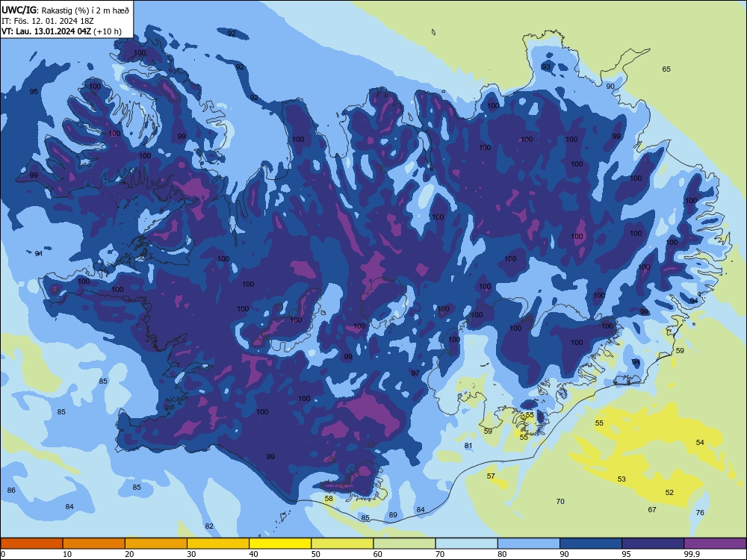
Task: Click the medium blue 90–95 legend swatch
Action: (591, 544)
